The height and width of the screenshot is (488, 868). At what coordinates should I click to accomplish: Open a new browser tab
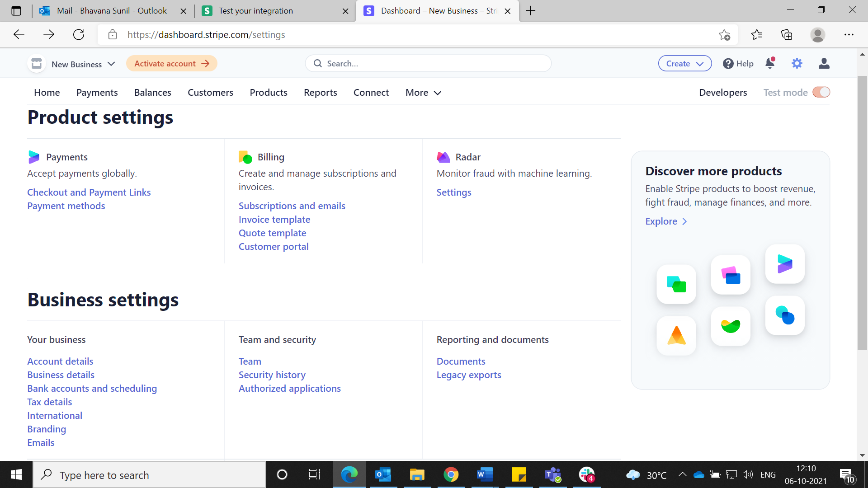coord(531,11)
